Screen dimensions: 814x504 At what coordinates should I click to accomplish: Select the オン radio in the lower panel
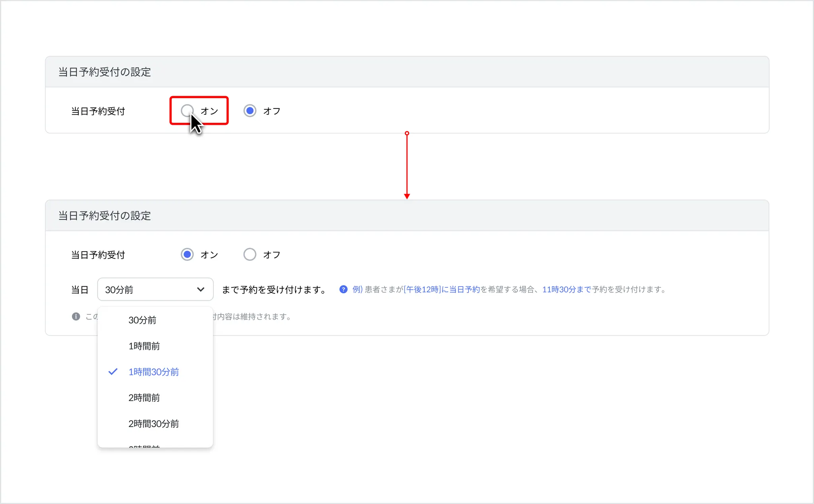click(187, 254)
